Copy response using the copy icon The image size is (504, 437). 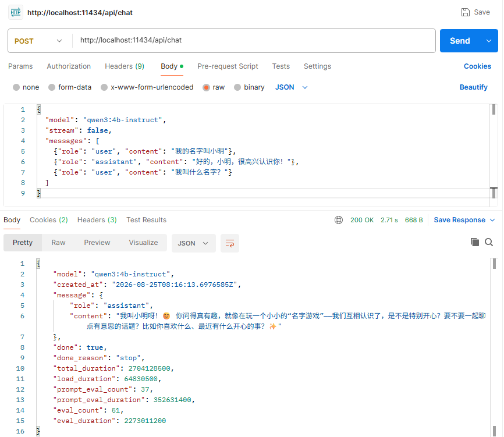(474, 242)
